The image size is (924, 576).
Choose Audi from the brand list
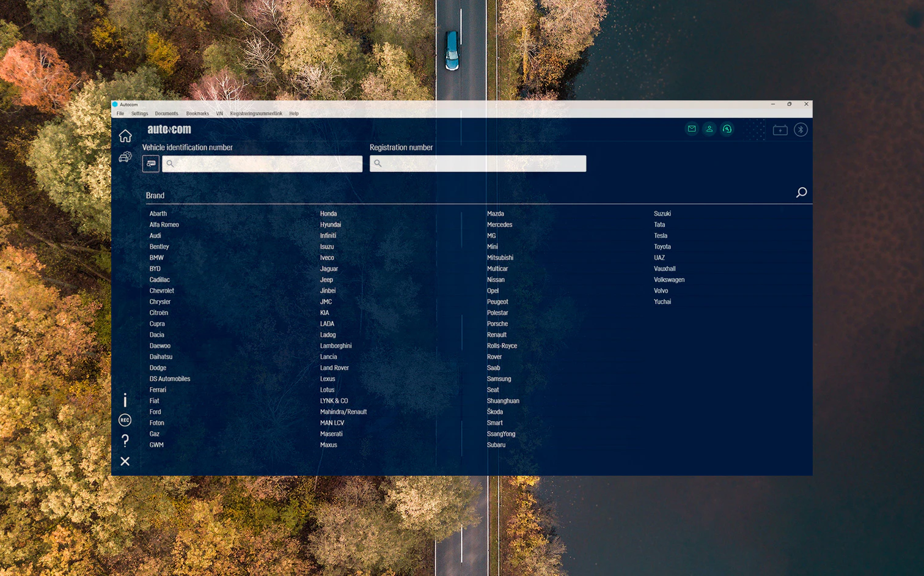pos(155,236)
